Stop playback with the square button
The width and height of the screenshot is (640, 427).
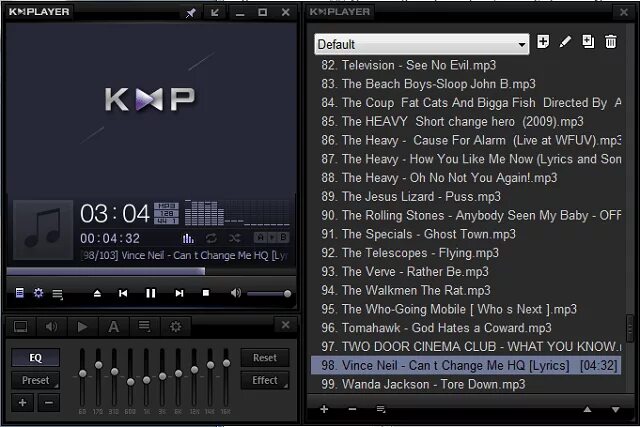pos(206,293)
